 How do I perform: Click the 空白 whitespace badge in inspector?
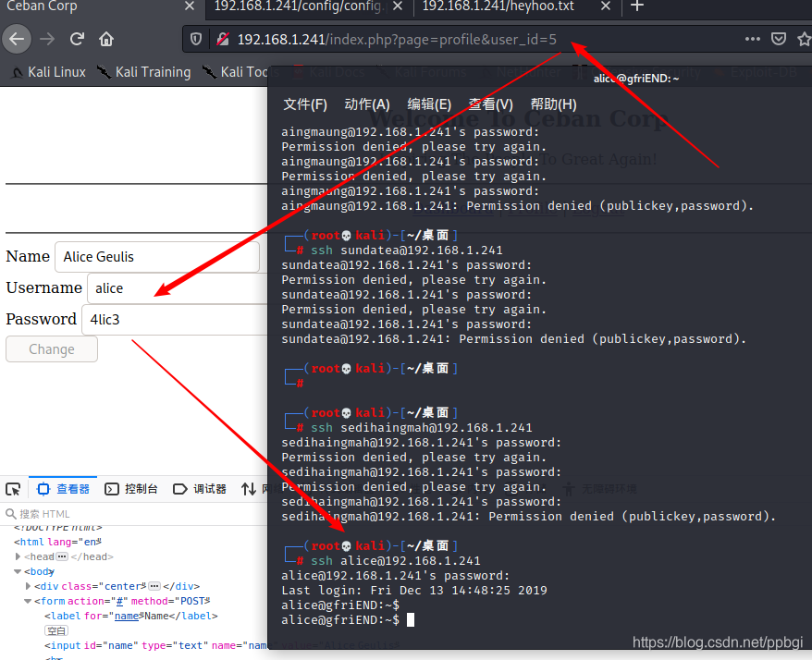click(56, 631)
